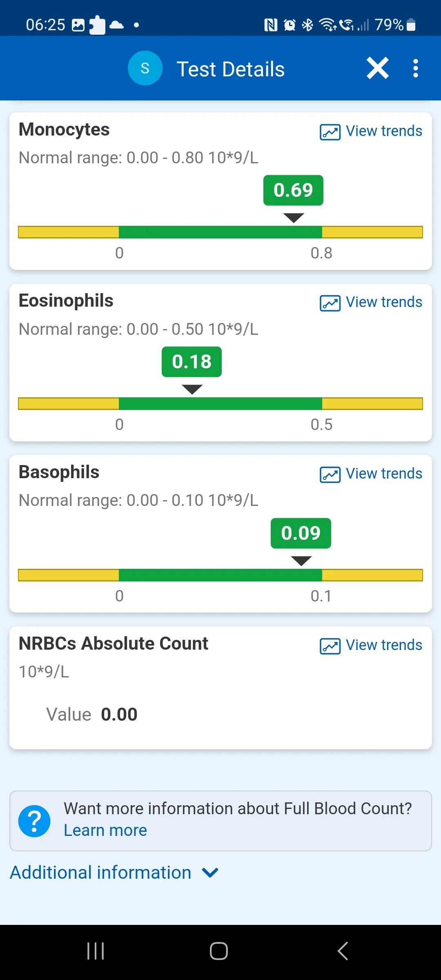Click the Basophils trend chart icon
The width and height of the screenshot is (441, 980).
(330, 474)
